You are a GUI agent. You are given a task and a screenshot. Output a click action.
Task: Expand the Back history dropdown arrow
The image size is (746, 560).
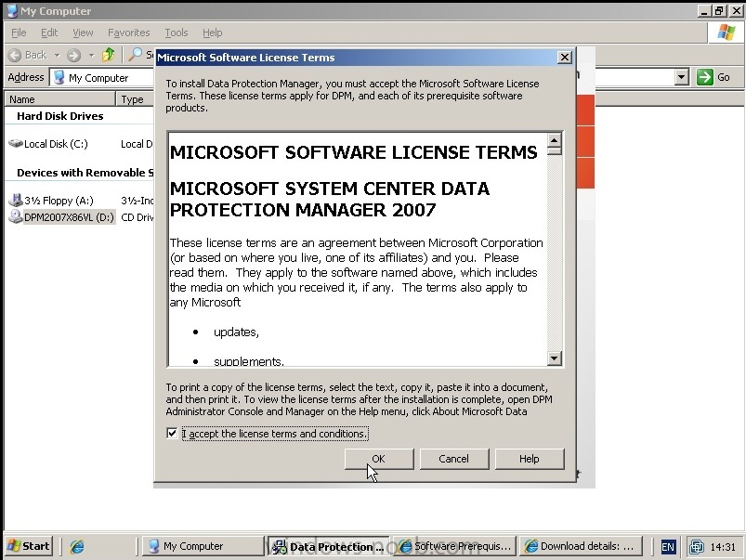(57, 55)
